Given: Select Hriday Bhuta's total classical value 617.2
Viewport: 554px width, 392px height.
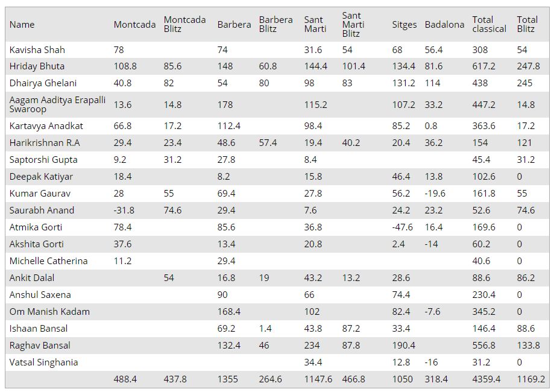Looking at the screenshot, I should pyautogui.click(x=485, y=66).
